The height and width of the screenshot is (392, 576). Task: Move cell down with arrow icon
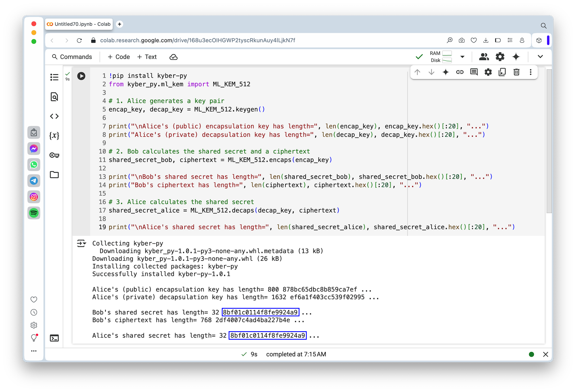coord(431,72)
